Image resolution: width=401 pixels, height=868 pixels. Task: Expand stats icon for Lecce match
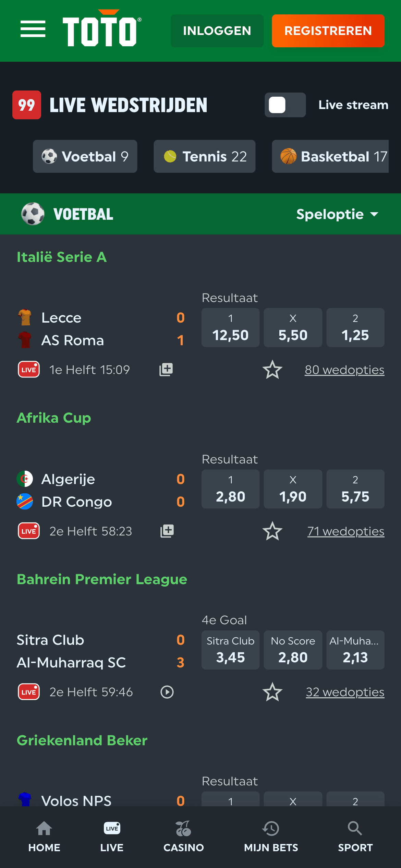pos(166,370)
